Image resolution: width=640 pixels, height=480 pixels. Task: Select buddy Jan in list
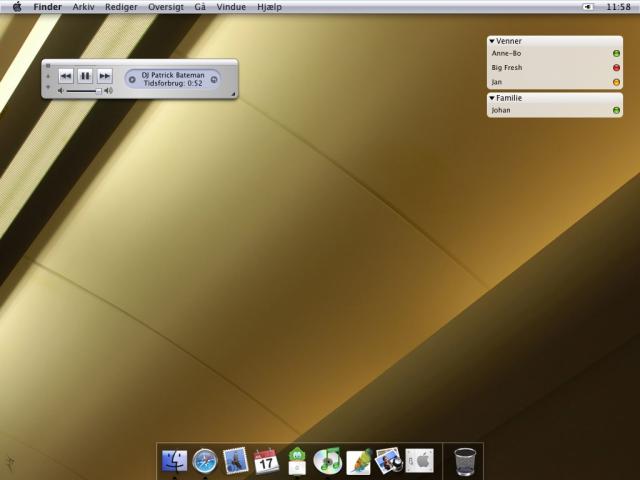555,82
